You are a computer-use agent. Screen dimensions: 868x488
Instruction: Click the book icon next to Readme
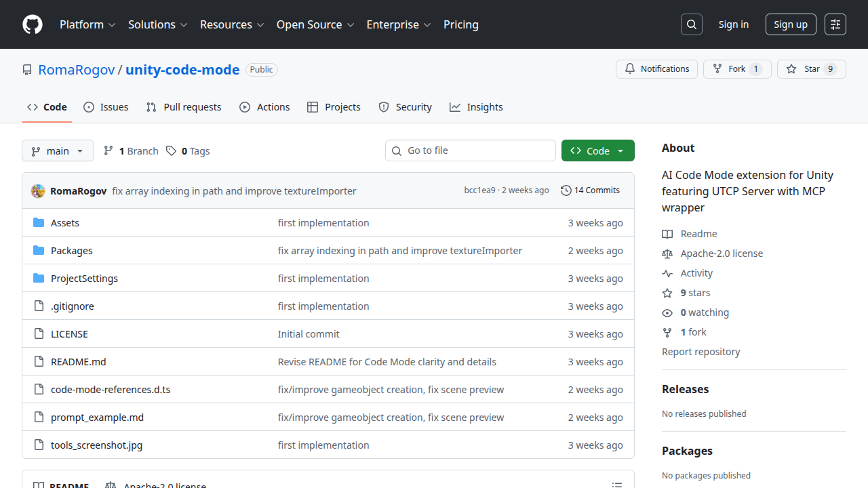(667, 234)
